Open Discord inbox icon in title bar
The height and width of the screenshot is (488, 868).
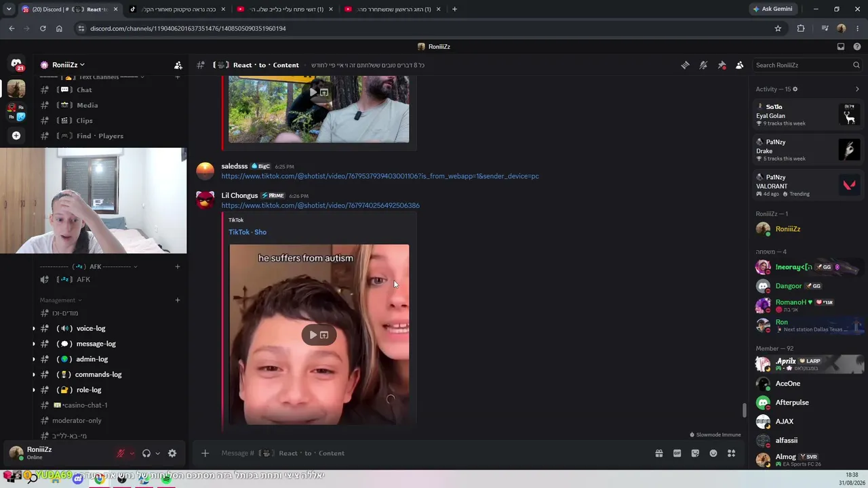pos(841,47)
